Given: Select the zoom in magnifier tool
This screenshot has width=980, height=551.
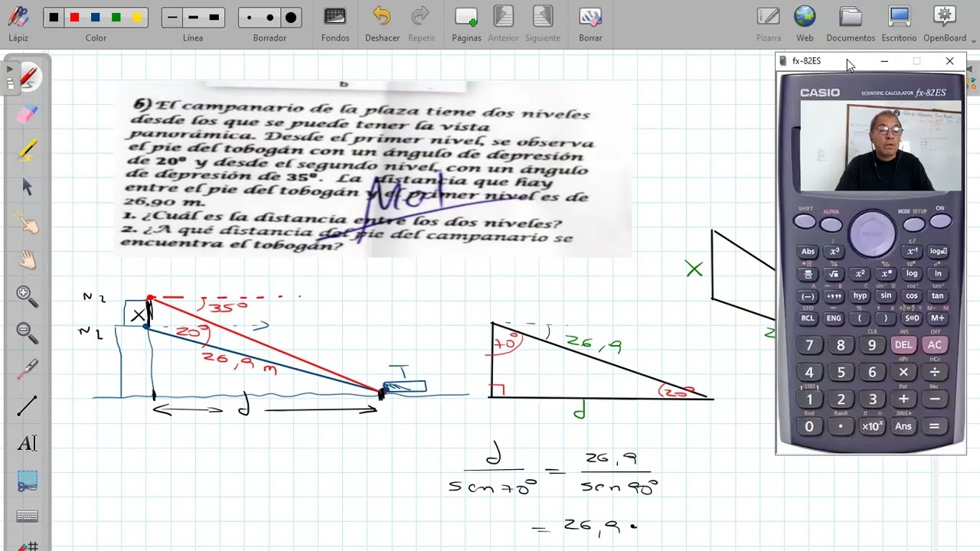Looking at the screenshot, I should 28,295.
